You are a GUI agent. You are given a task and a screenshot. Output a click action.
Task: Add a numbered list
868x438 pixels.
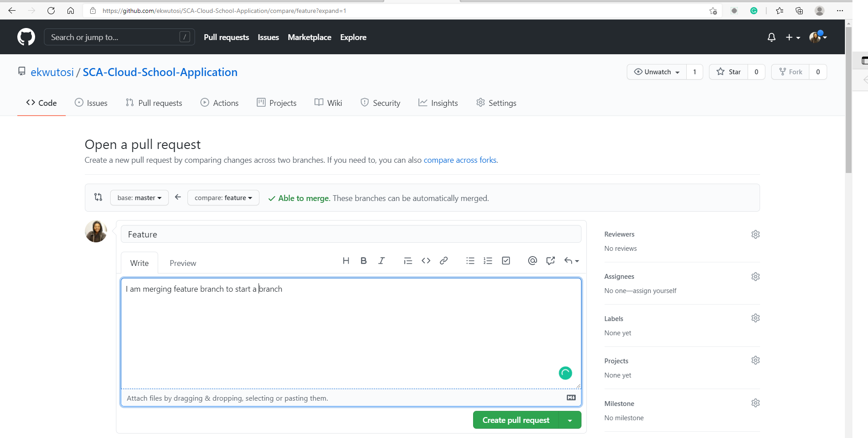tap(488, 261)
